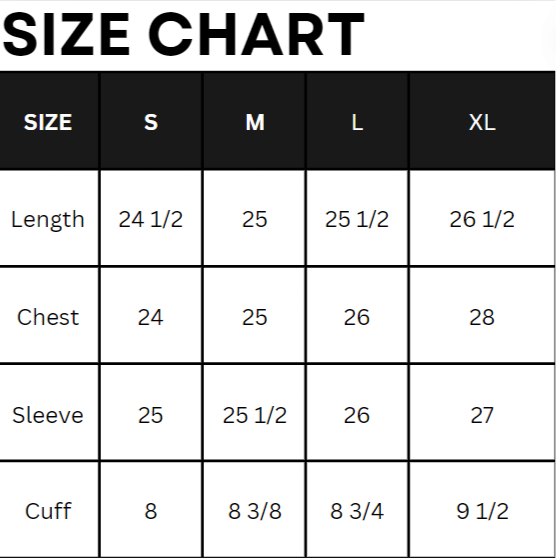Select the XL size column header
556x558 pixels.
(482, 122)
